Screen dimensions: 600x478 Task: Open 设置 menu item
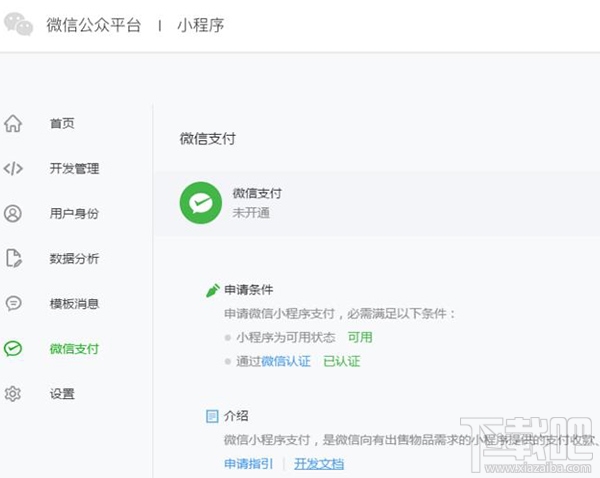[x=62, y=394]
